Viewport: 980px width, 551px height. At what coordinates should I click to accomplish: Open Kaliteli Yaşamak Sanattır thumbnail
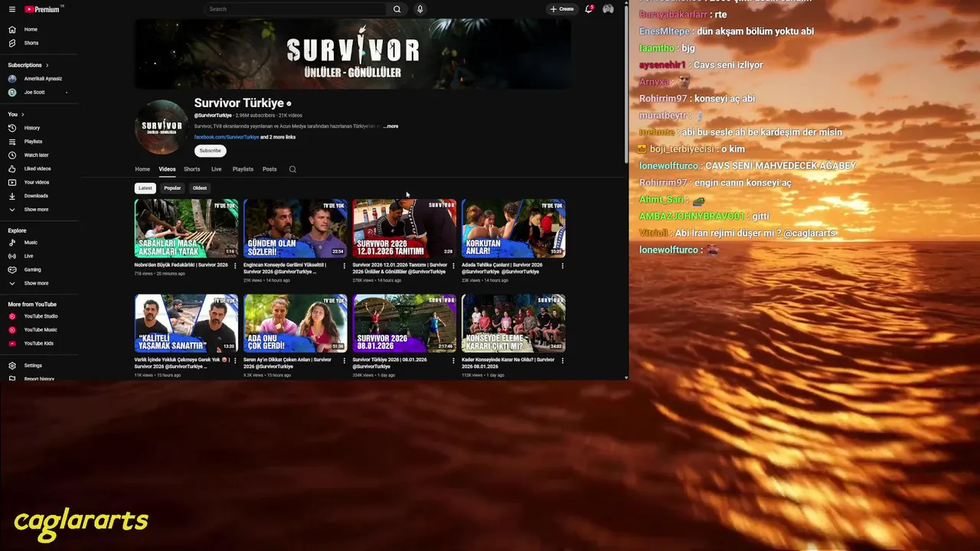(x=186, y=323)
